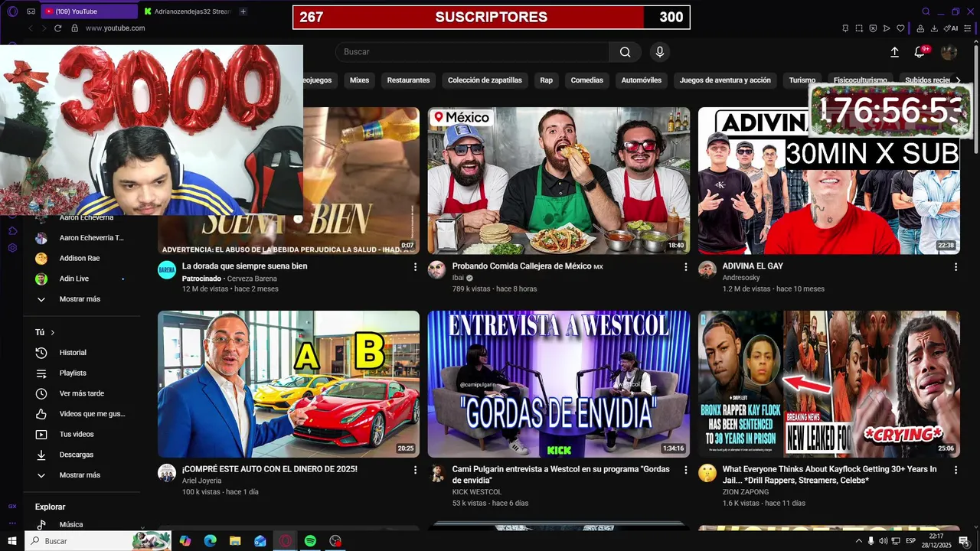Image resolution: width=980 pixels, height=551 pixels.
Task: Open the ad blocker shield icon
Action: (873, 28)
